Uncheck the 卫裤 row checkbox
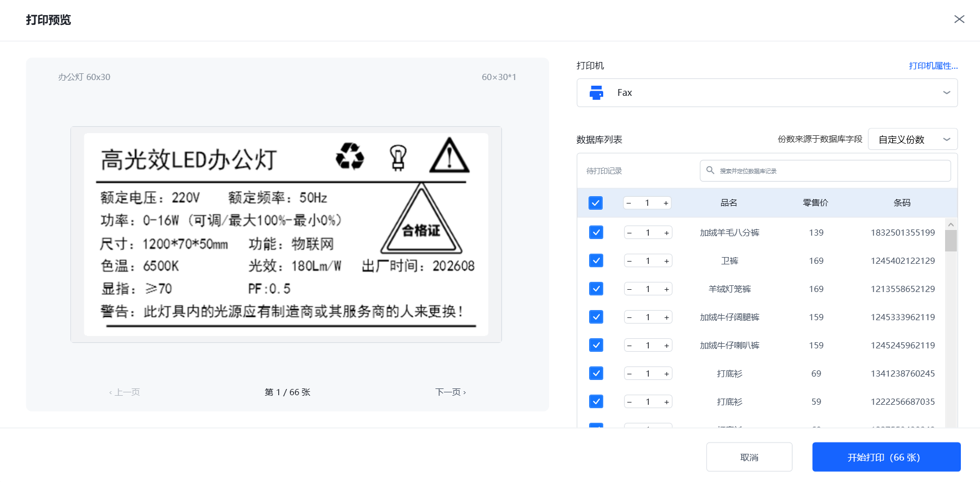980x482 pixels. point(596,260)
